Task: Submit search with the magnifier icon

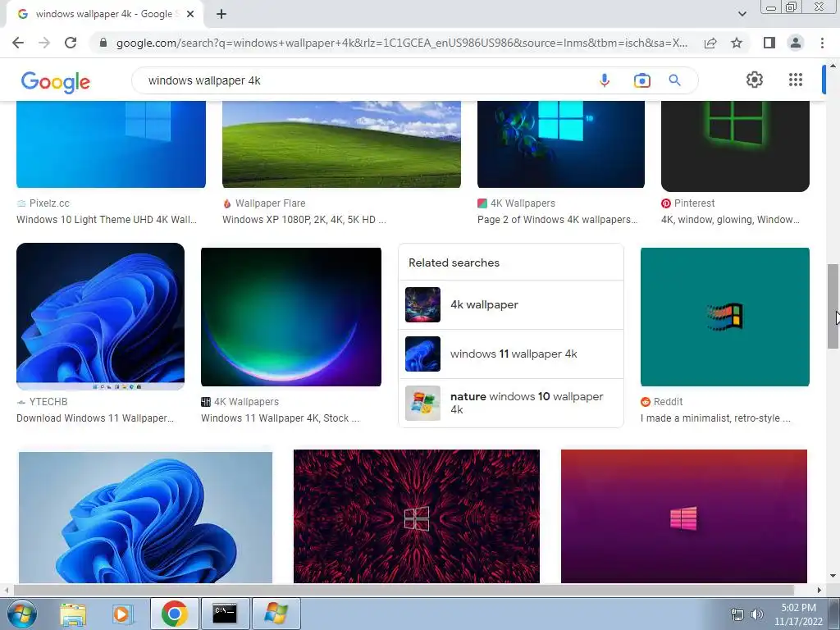Action: 674,80
